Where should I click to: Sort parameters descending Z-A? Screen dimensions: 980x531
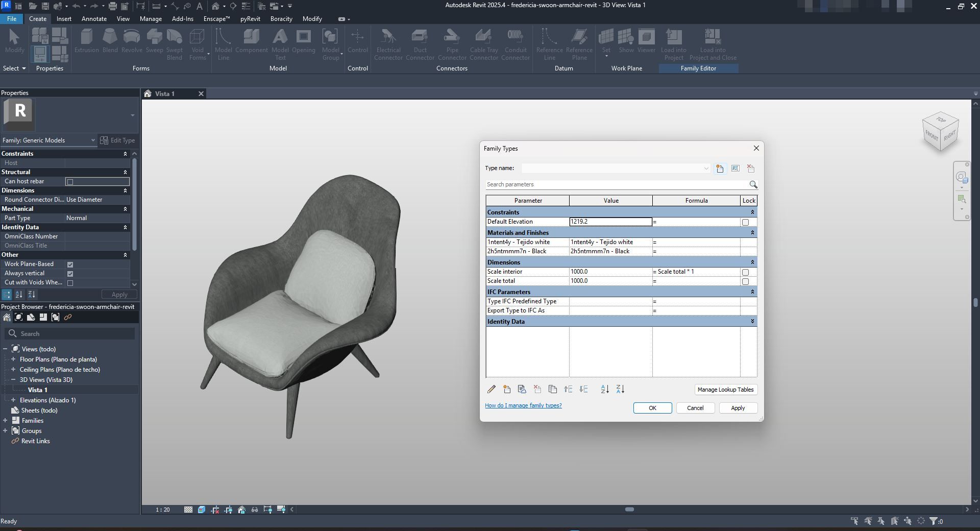tap(620, 390)
